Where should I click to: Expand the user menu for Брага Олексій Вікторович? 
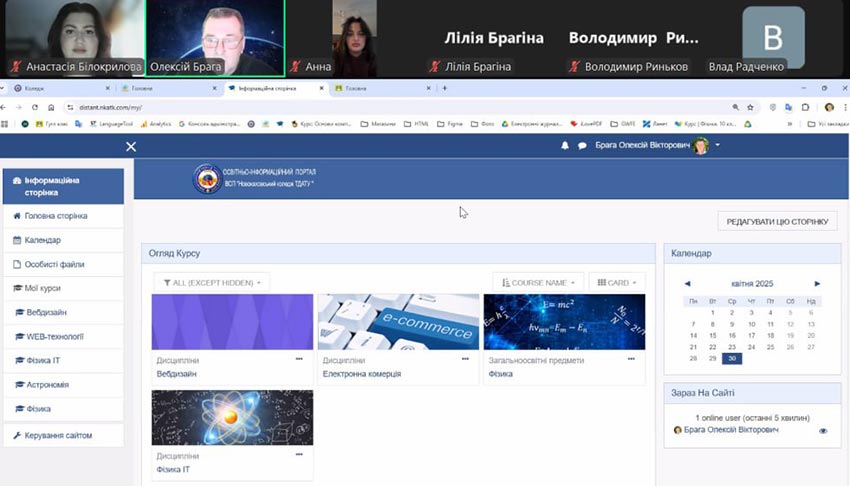tap(717, 146)
